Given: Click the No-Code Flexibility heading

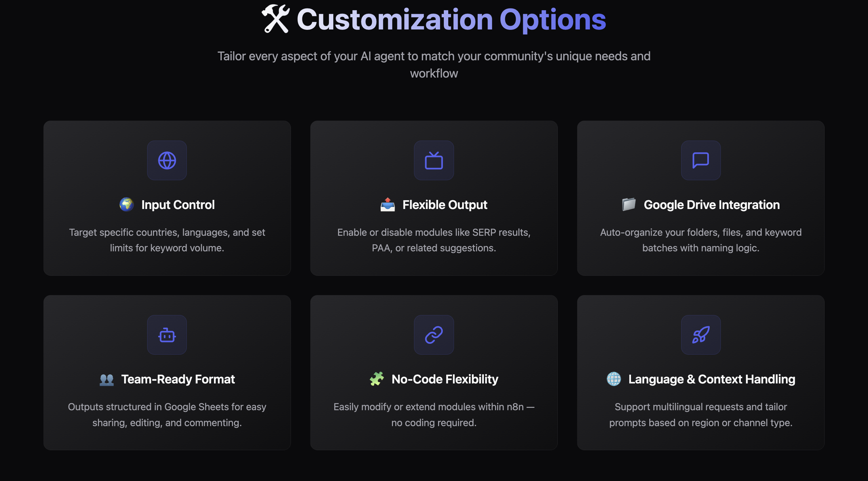Looking at the screenshot, I should [x=445, y=379].
